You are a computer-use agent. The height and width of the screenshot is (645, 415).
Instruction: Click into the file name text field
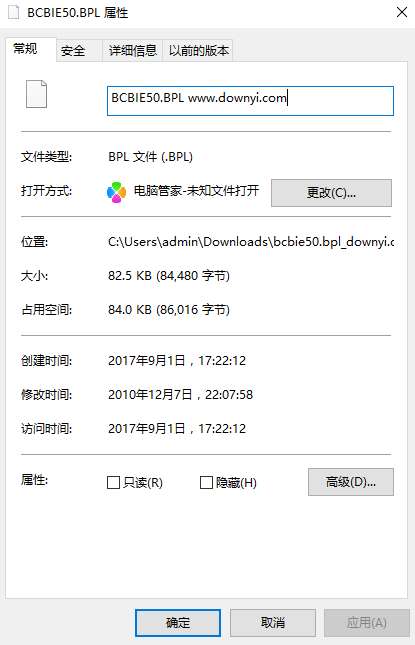click(250, 100)
